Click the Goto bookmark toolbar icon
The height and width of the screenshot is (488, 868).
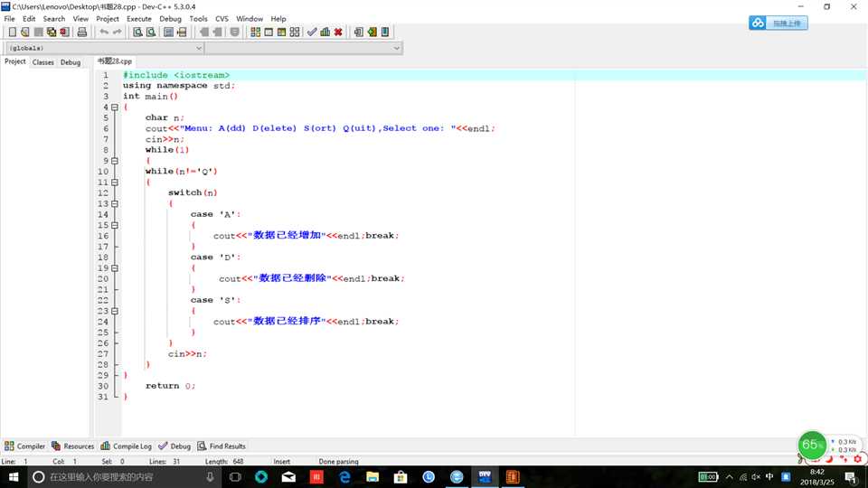[x=385, y=33]
